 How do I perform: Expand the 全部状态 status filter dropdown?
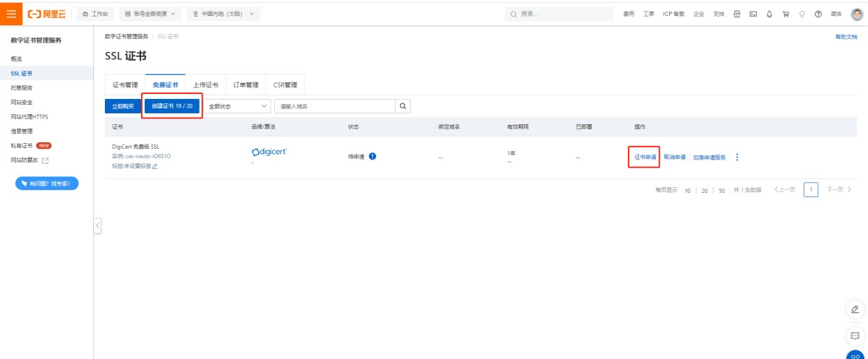(x=237, y=106)
